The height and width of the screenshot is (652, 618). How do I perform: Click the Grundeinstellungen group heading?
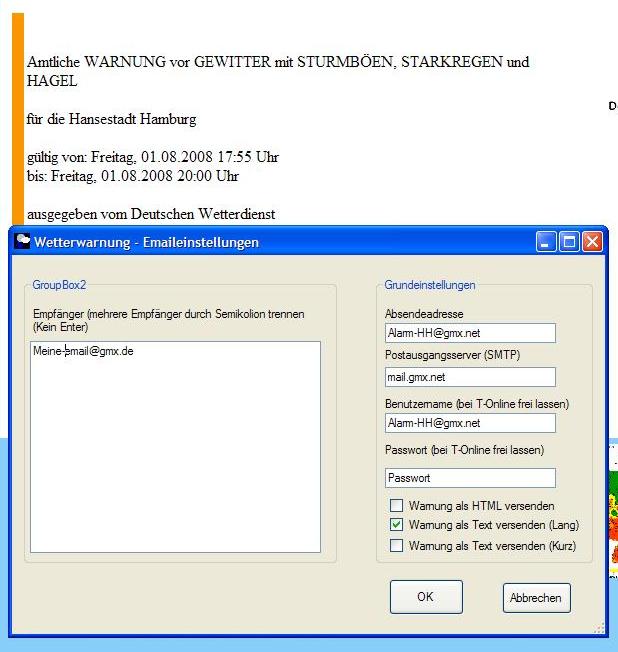pyautogui.click(x=430, y=285)
